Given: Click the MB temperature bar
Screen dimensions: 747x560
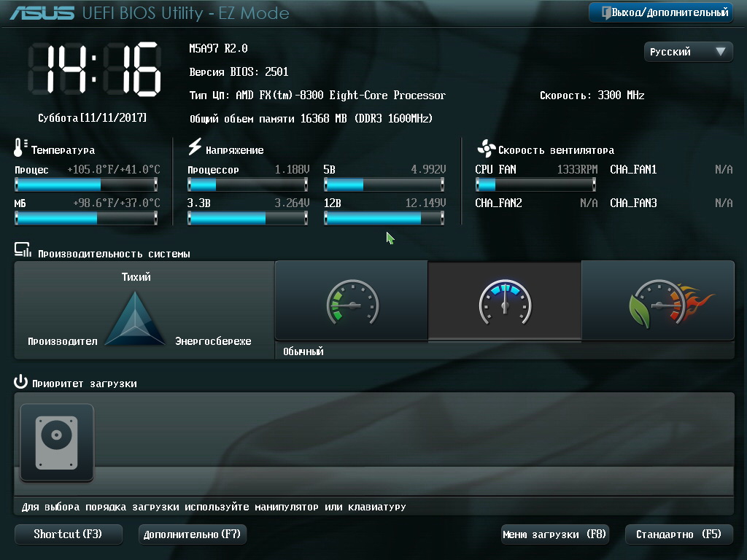Looking at the screenshot, I should [x=86, y=218].
